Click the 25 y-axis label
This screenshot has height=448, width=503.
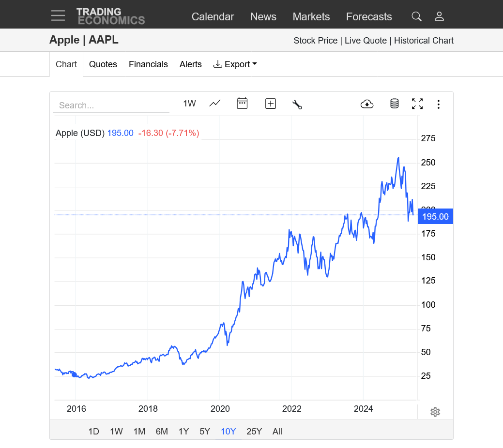pos(426,375)
